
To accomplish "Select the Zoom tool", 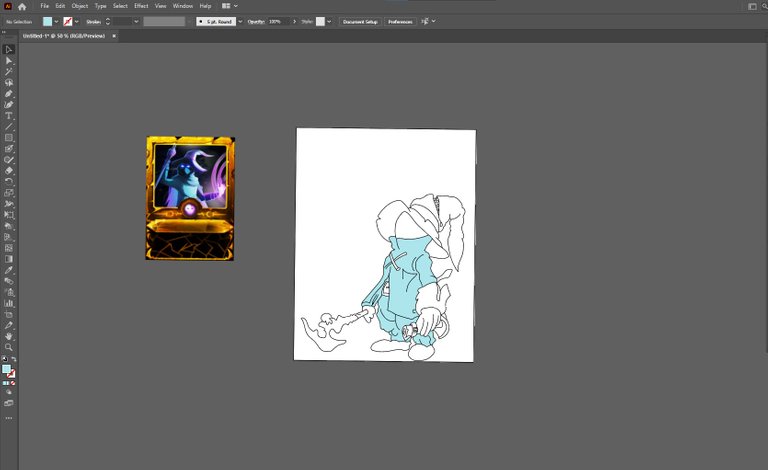I will pos(9,347).
